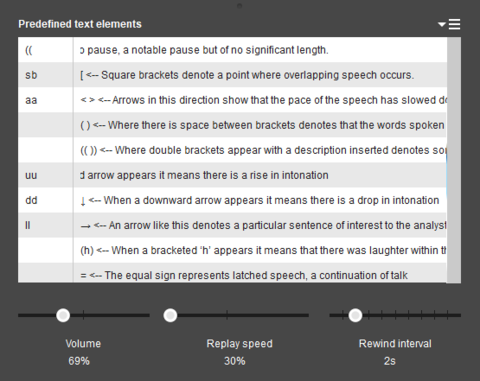The image size is (480, 381).
Task: Click the Replay speed slider handle
Action: point(170,315)
